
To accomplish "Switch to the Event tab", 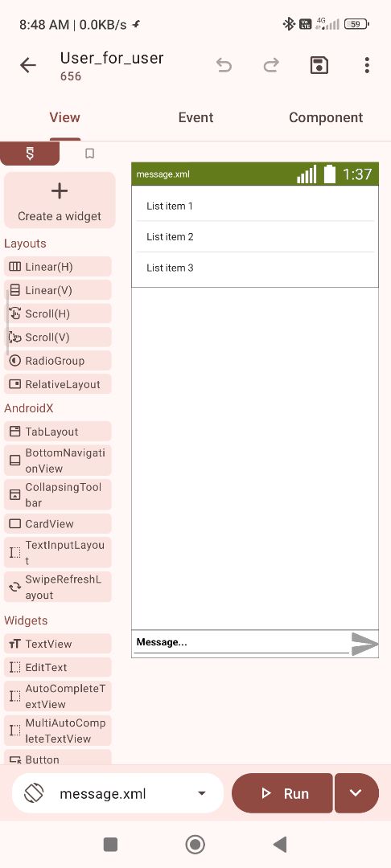I will coord(195,117).
